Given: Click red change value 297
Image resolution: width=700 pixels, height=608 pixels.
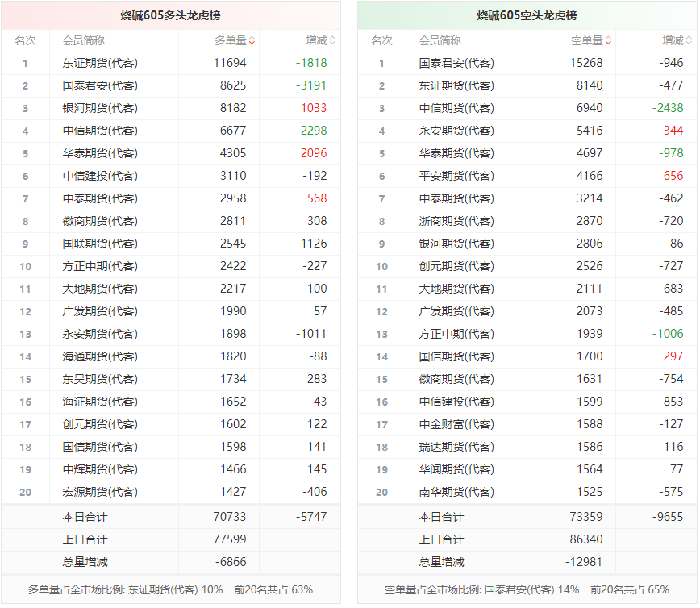Looking at the screenshot, I should [673, 356].
